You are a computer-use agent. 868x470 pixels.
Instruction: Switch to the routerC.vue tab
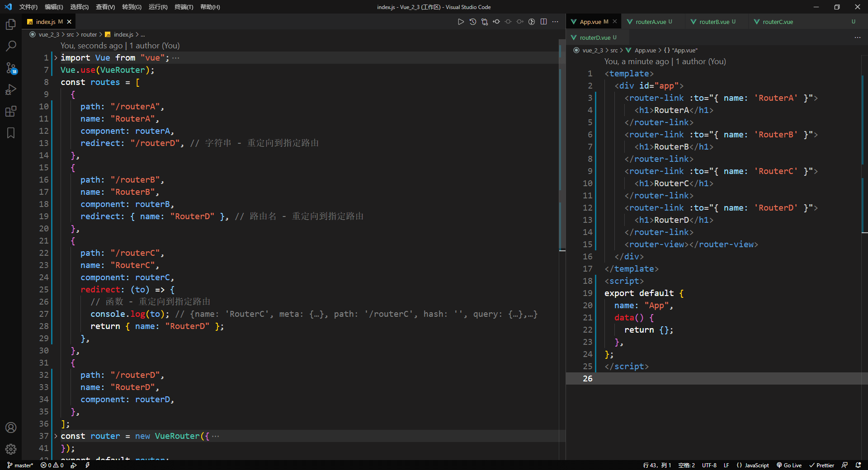coord(804,22)
